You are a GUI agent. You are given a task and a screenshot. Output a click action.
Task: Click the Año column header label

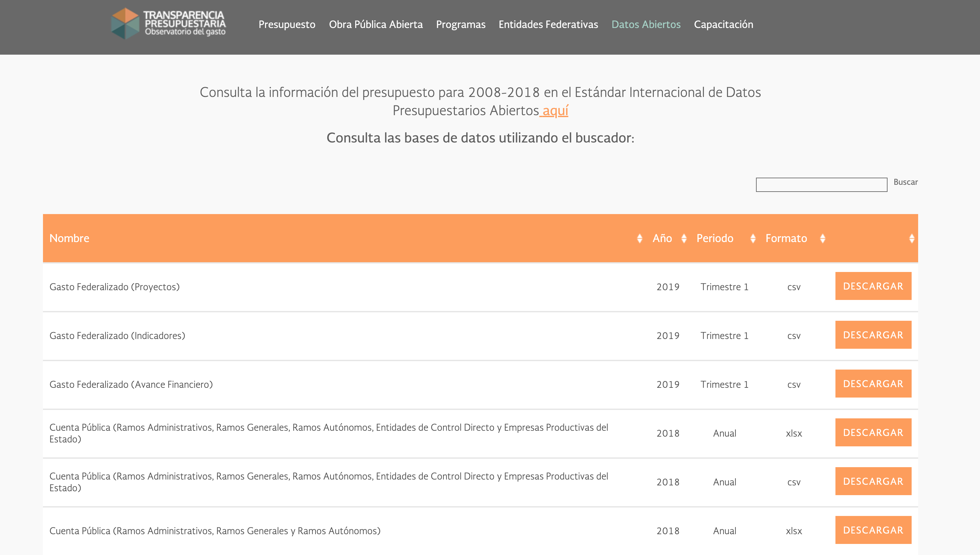coord(662,238)
